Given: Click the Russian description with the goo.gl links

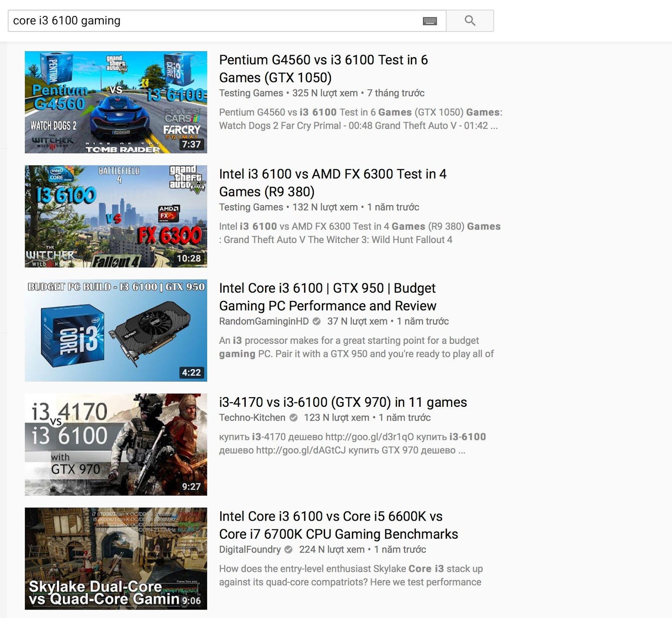Looking at the screenshot, I should pos(352,444).
